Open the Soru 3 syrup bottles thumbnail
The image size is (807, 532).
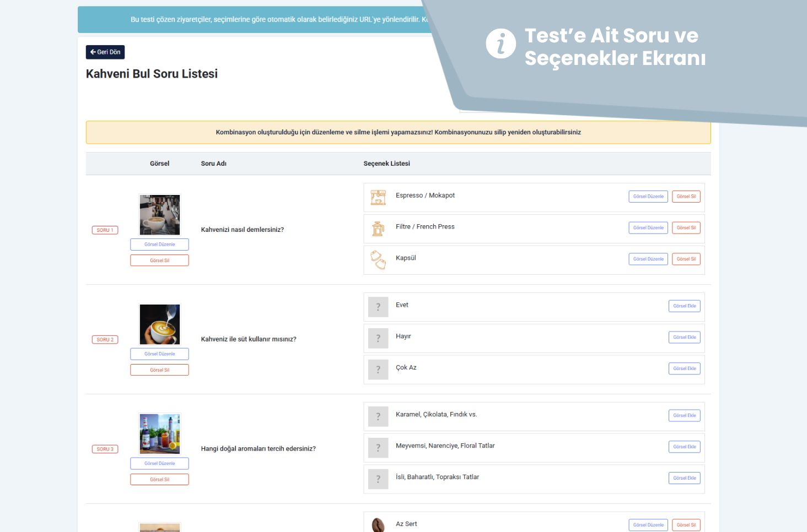click(x=160, y=434)
